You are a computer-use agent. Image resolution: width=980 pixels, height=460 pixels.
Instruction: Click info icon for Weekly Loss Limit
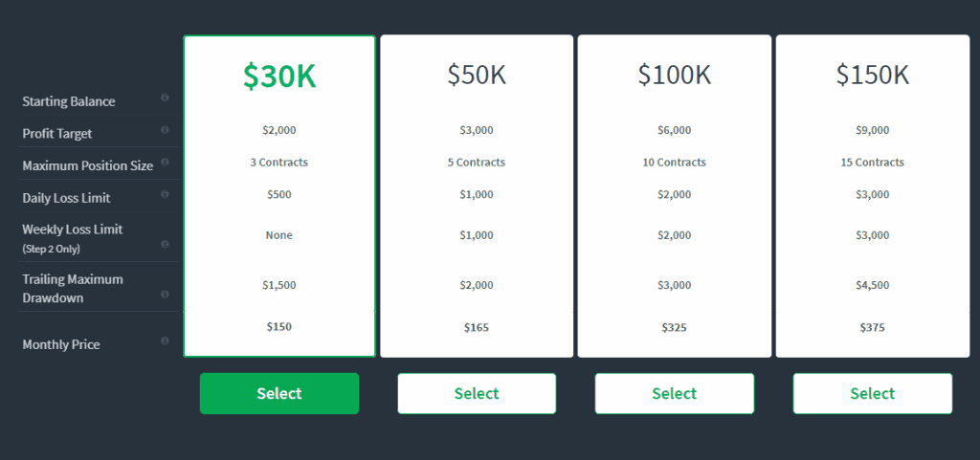pyautogui.click(x=165, y=244)
